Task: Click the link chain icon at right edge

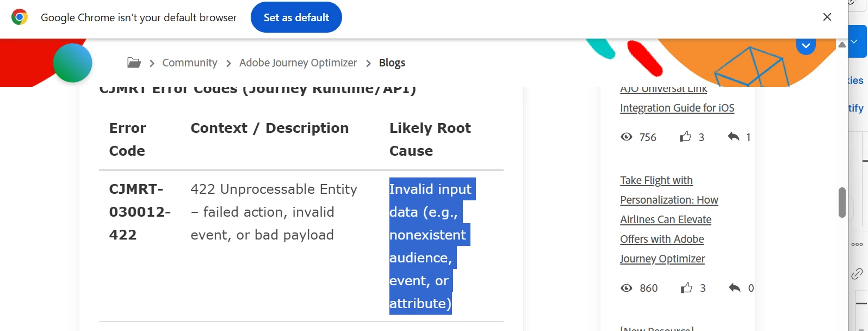Action: [857, 273]
